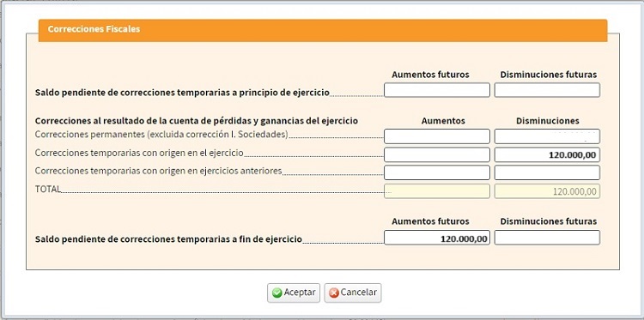Focus Disminuciones futuras field for principio de ejercicio
644x320 pixels.
[x=547, y=90]
